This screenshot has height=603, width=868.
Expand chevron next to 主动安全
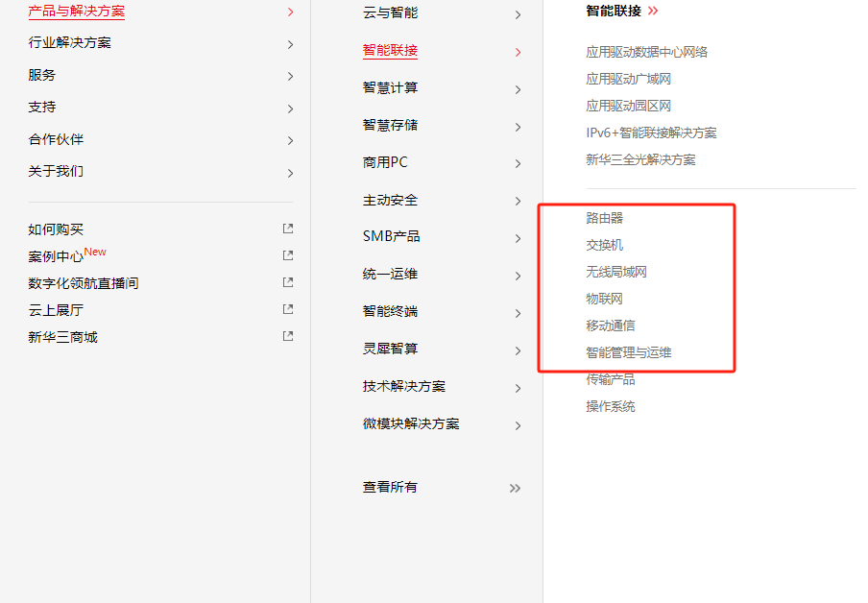point(518,201)
